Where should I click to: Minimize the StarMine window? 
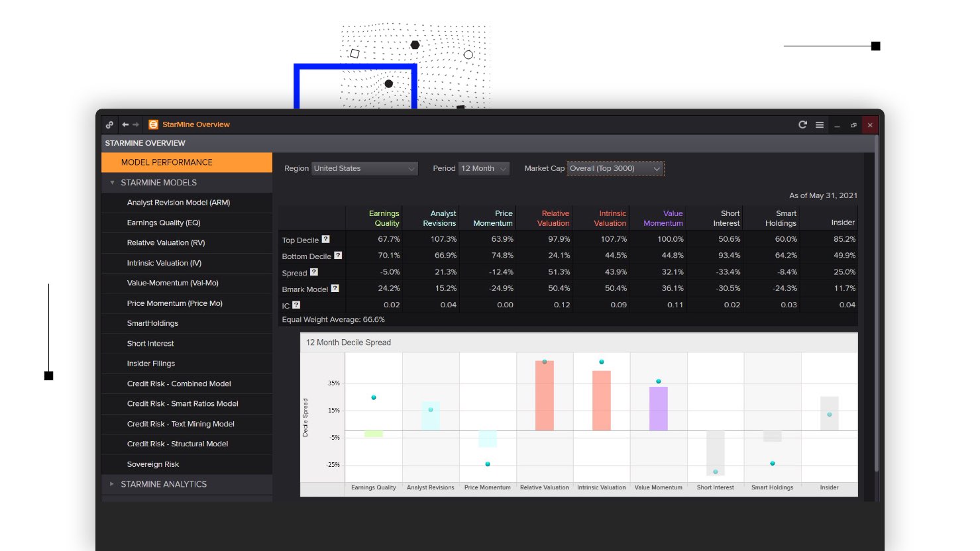coord(837,125)
